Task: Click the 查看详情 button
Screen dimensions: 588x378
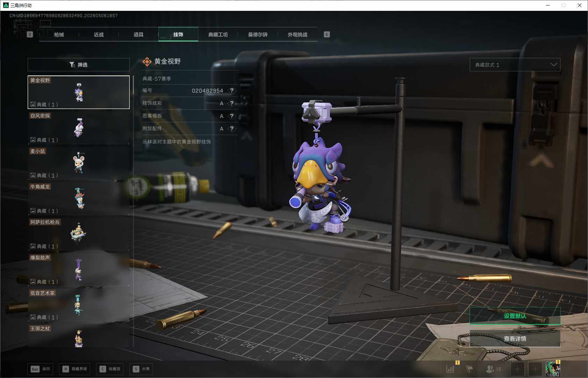Action: point(515,339)
